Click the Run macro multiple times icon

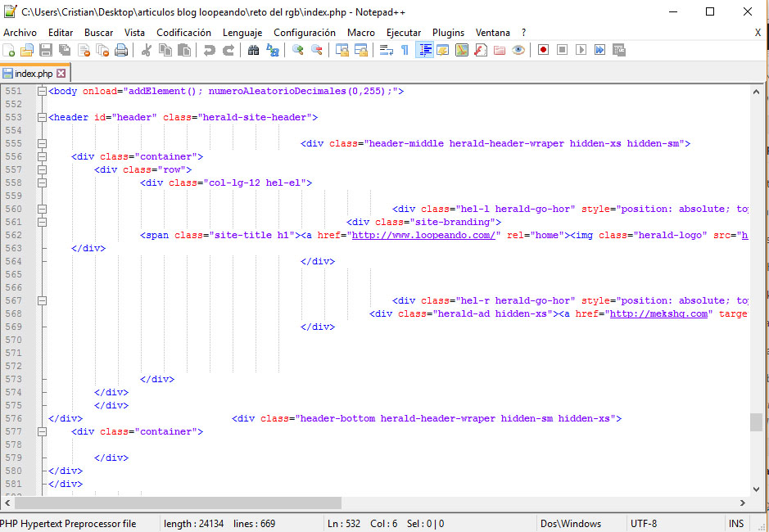(x=599, y=50)
